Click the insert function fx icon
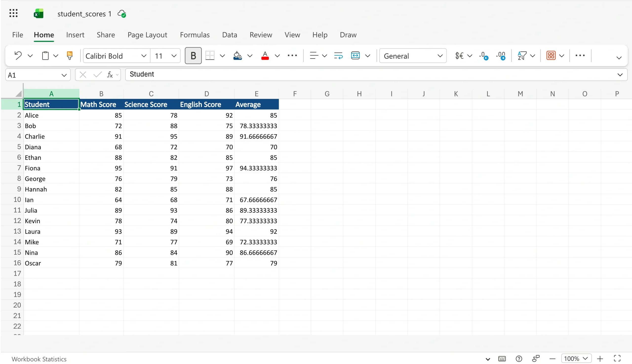 pos(110,75)
